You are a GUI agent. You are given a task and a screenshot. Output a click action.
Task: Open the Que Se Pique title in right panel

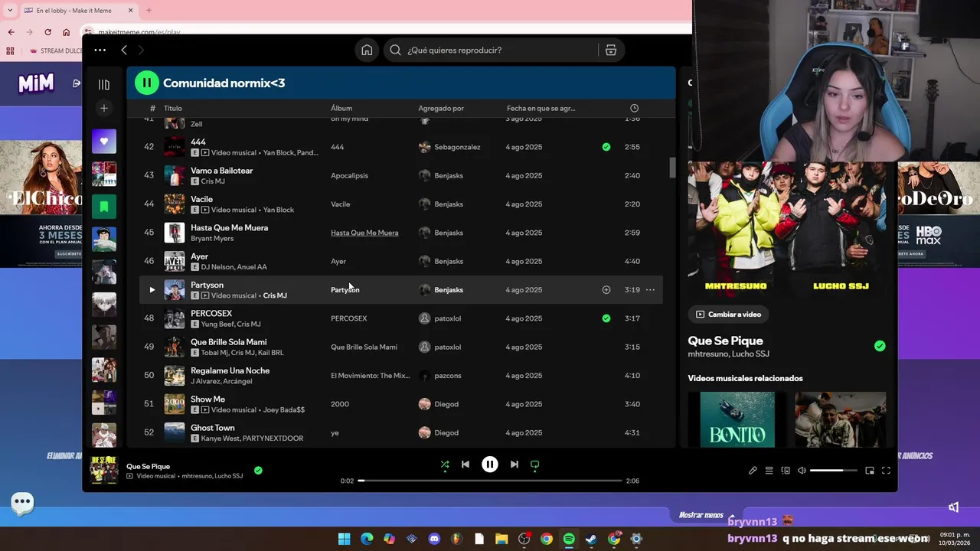click(x=725, y=341)
